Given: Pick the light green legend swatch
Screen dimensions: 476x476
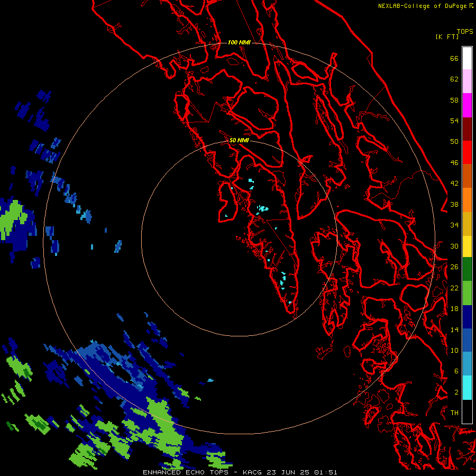Looking at the screenshot, I should click(x=467, y=293).
